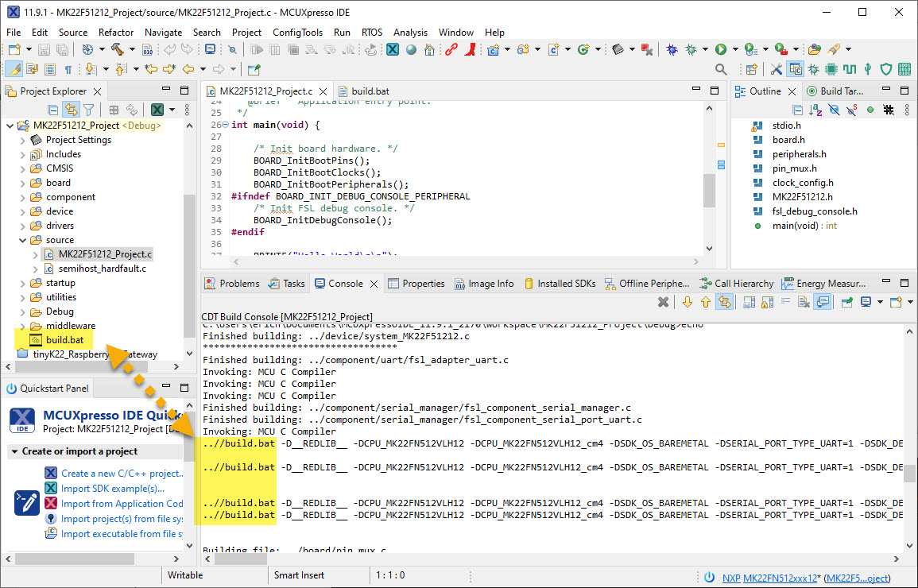Image resolution: width=918 pixels, height=588 pixels.
Task: Click the MCUXpresso X icon in the main toolbar
Action: tap(393, 50)
